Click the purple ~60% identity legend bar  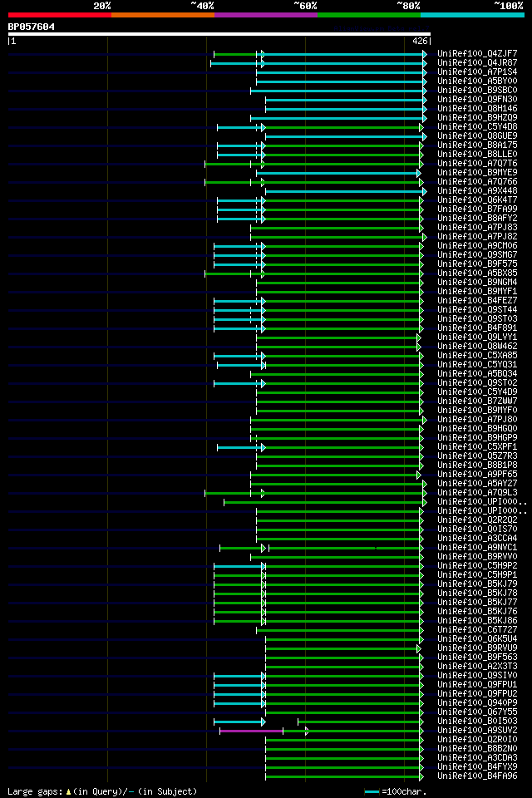tap(266, 15)
